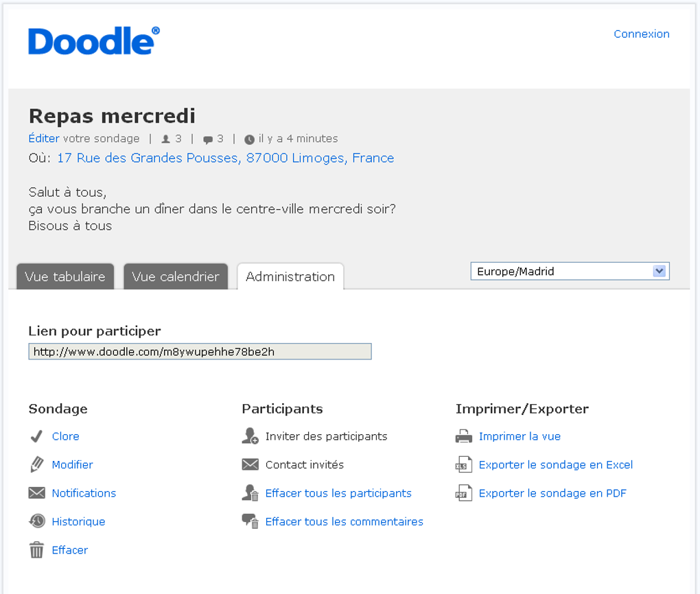700x594 pixels.
Task: Select the participation link text field
Action: 199,351
